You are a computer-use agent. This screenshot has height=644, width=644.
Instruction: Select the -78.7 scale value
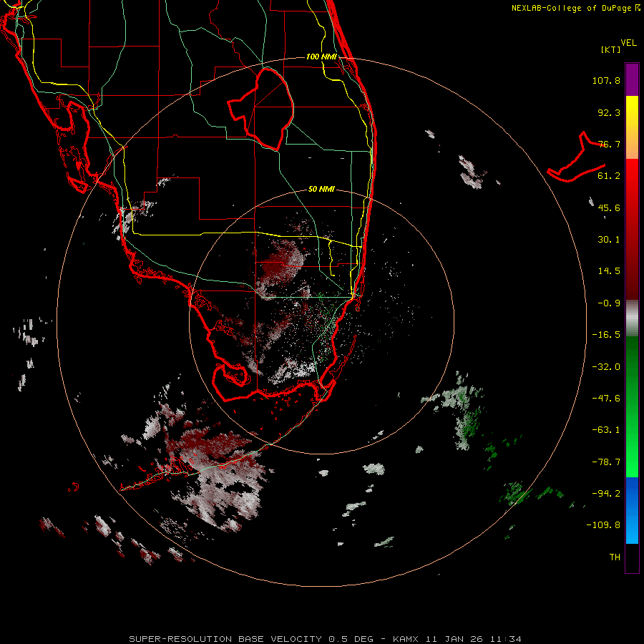[606, 462]
